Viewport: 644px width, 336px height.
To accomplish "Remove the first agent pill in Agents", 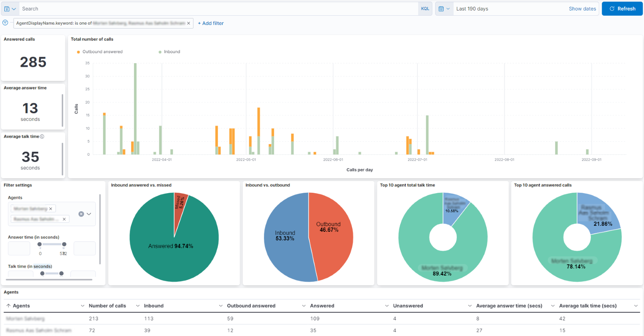I will (x=51, y=209).
